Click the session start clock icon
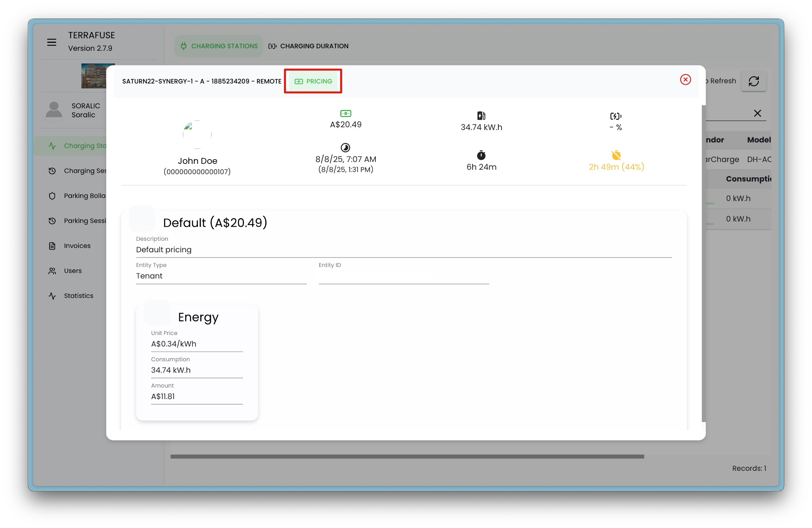The height and width of the screenshot is (528, 812). coord(345,148)
